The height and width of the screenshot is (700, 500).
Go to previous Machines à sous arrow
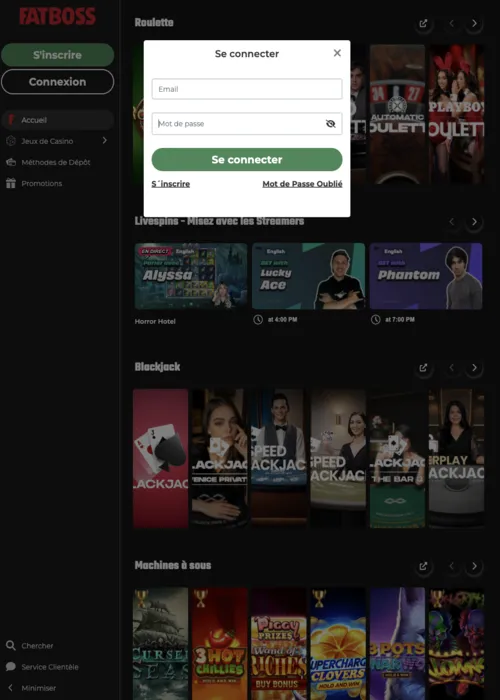tap(452, 566)
